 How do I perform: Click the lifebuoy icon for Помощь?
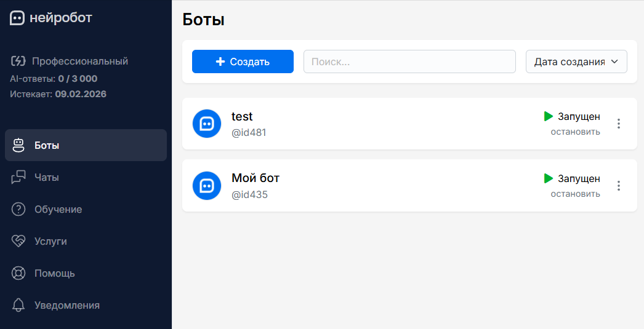[18, 273]
